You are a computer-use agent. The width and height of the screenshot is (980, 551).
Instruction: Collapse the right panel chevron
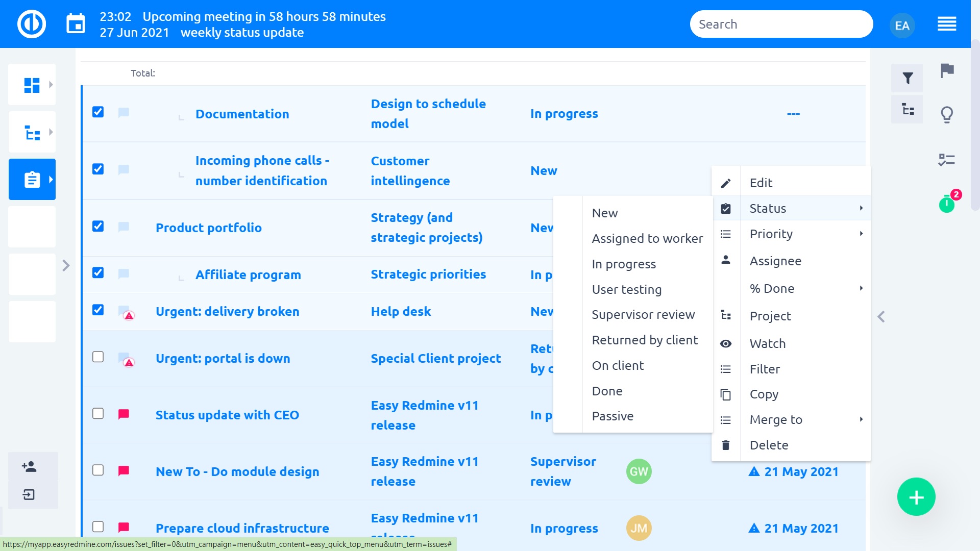(881, 317)
